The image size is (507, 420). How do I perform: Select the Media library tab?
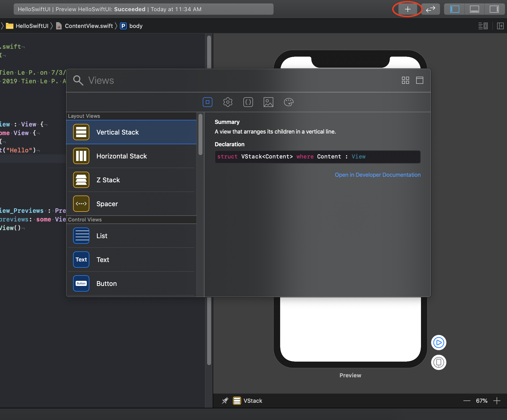tap(268, 102)
